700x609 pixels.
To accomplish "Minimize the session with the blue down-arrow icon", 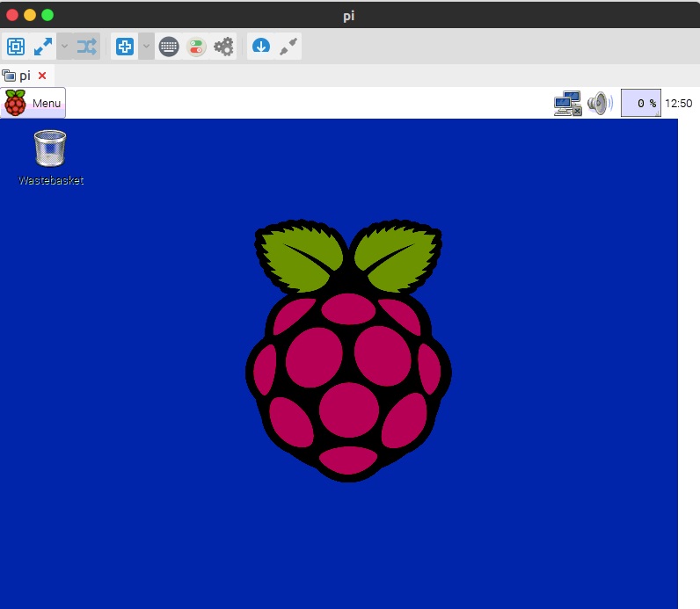I will click(261, 47).
